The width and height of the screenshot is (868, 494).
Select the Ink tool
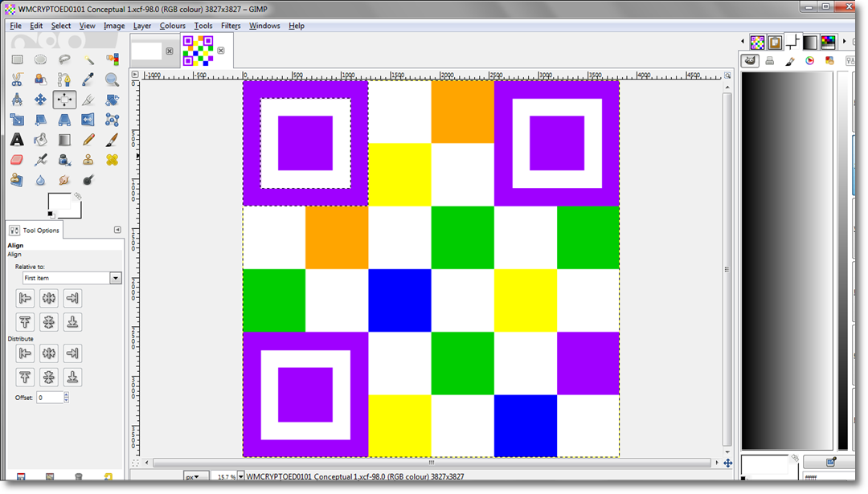point(64,160)
